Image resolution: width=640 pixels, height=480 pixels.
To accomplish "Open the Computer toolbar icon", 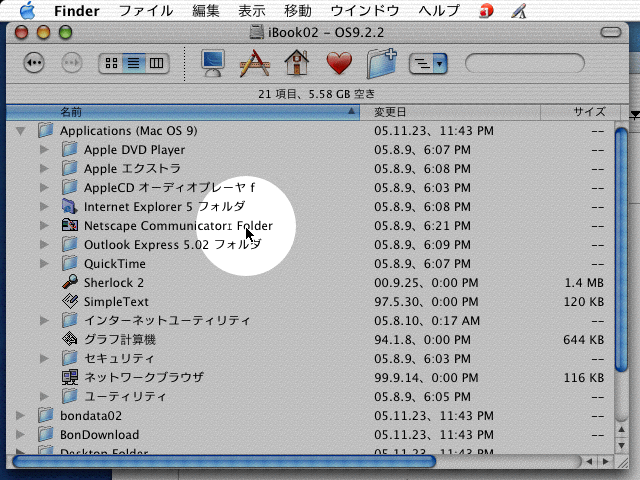I will click(213, 63).
